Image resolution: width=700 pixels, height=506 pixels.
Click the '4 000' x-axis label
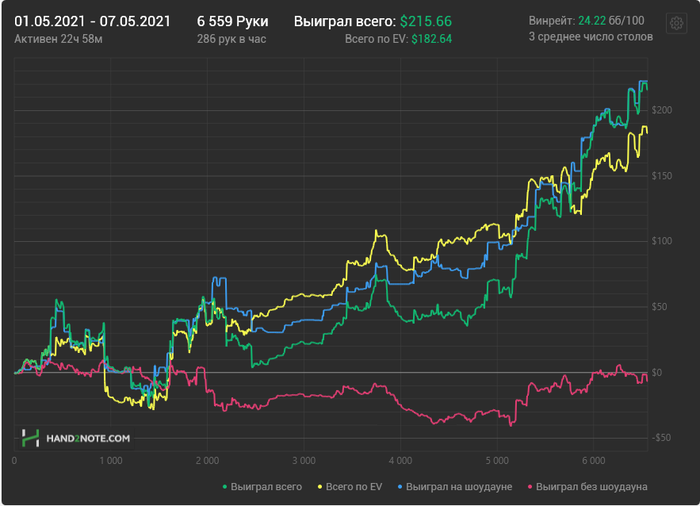[400, 460]
